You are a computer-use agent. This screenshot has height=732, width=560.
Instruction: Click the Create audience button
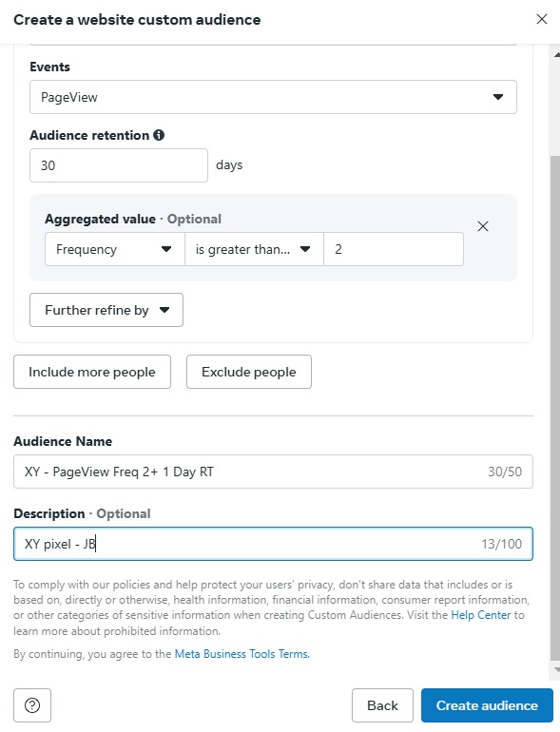(487, 705)
